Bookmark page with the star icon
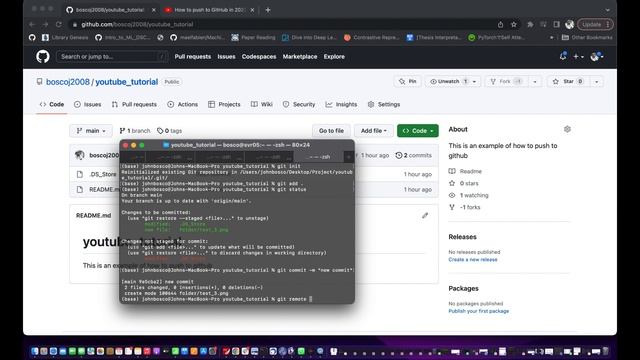Image resolution: width=640 pixels, height=360 pixels. tap(513, 24)
